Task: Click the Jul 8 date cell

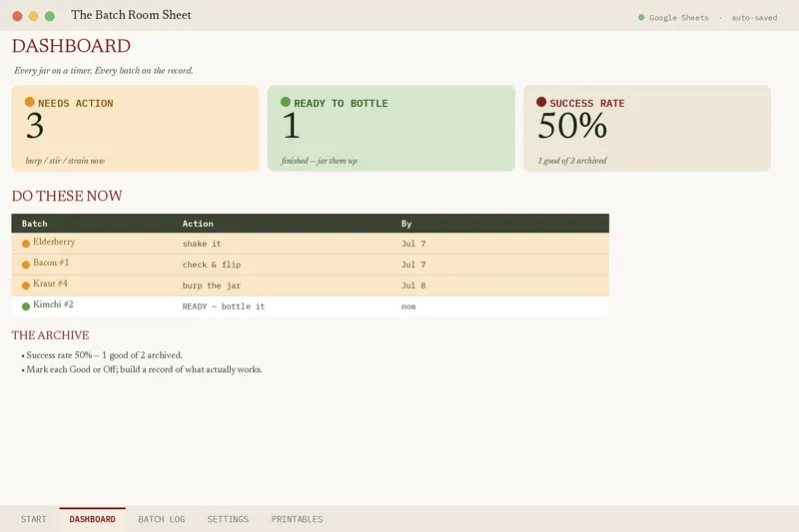Action: pyautogui.click(x=413, y=285)
